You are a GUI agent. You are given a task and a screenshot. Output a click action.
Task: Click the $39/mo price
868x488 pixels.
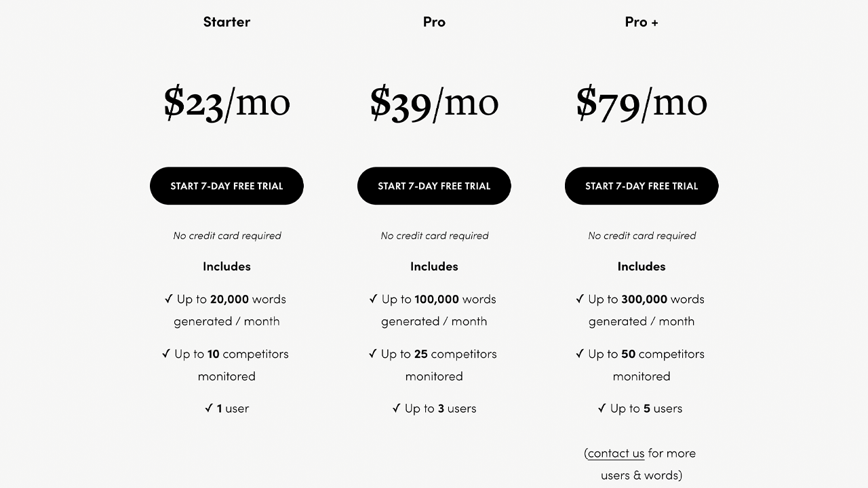pos(434,103)
